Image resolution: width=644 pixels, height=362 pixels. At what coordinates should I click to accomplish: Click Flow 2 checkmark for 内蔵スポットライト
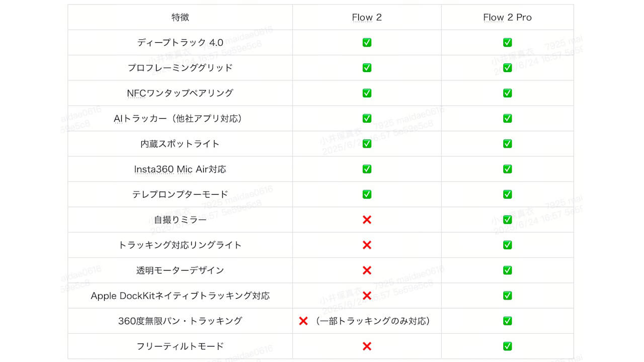(367, 144)
